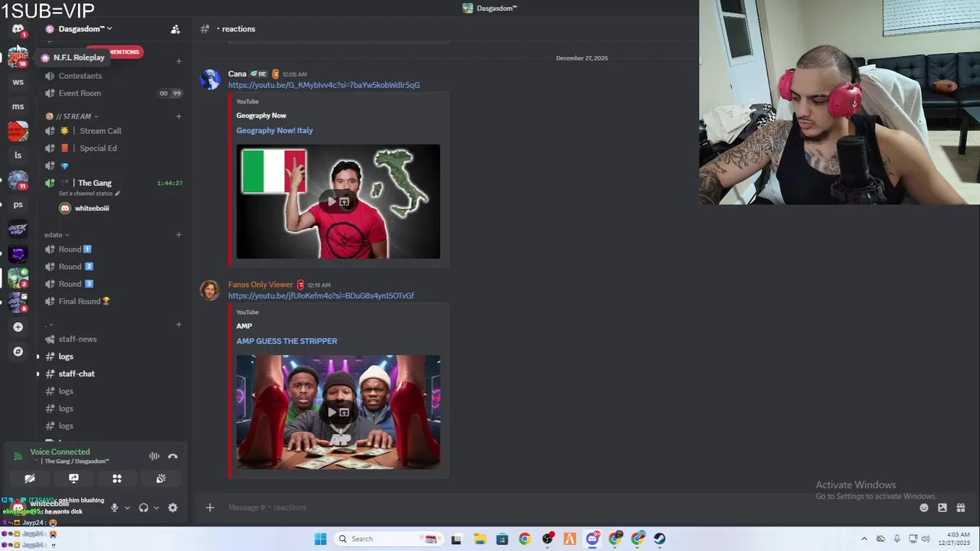The image size is (980, 551).
Task: Join the Round 2 voice channel
Action: [75, 266]
